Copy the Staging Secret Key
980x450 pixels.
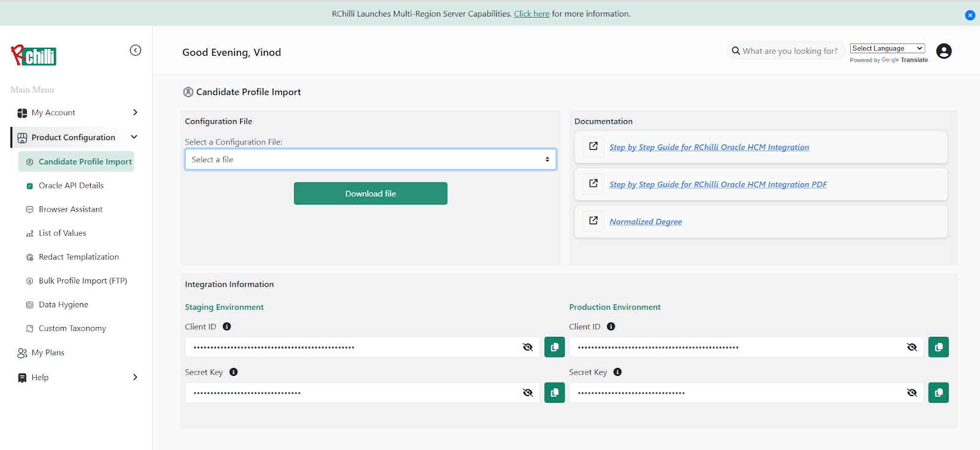pos(554,392)
